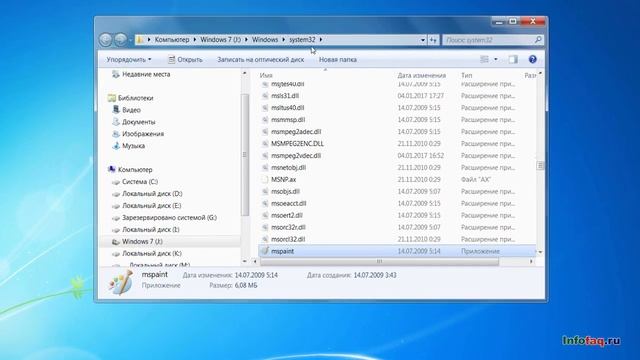640x360 pixels.
Task: Sort by the Дата изменения column header
Action: click(x=422, y=76)
